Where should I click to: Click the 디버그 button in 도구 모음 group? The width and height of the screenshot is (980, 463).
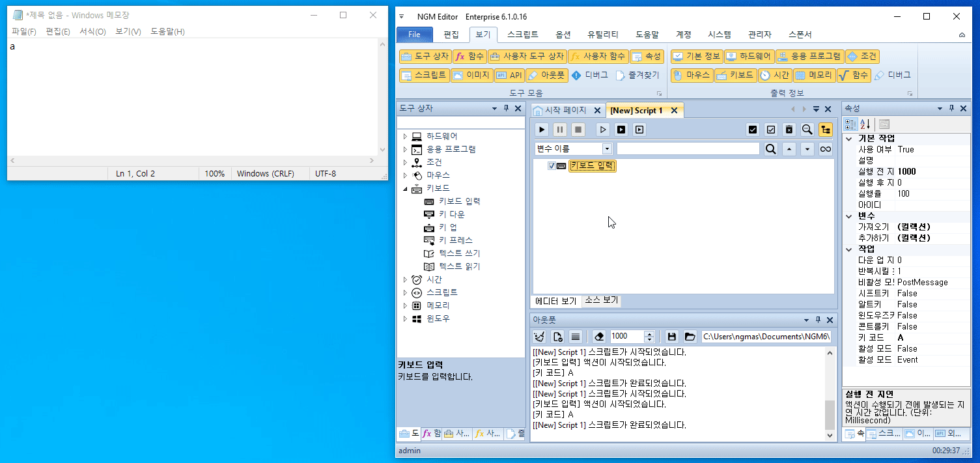coord(589,76)
